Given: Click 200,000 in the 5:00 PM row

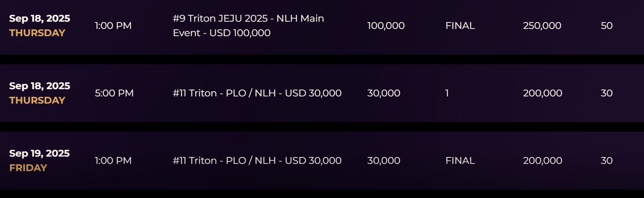Looking at the screenshot, I should tap(542, 93).
